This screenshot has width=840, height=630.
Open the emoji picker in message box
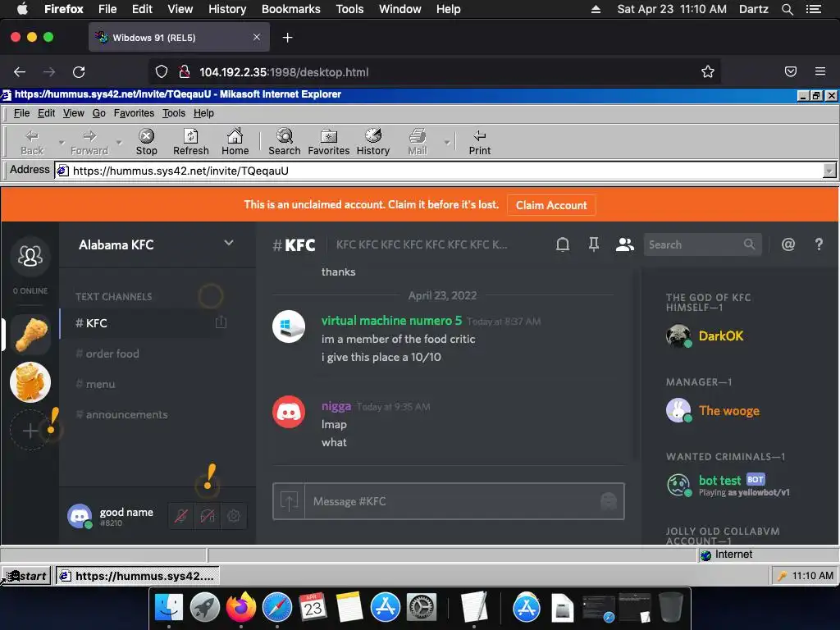coord(609,501)
